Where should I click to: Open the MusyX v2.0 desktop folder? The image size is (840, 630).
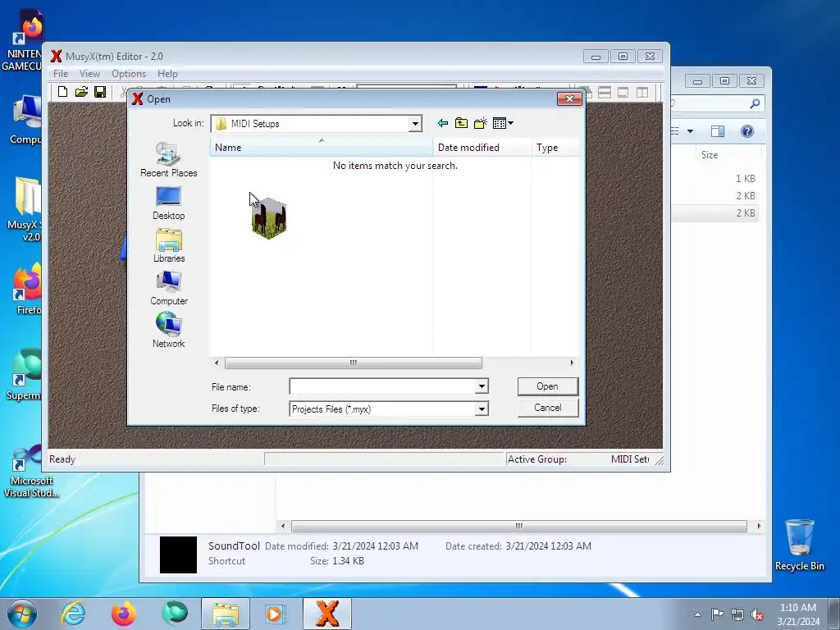click(x=24, y=209)
